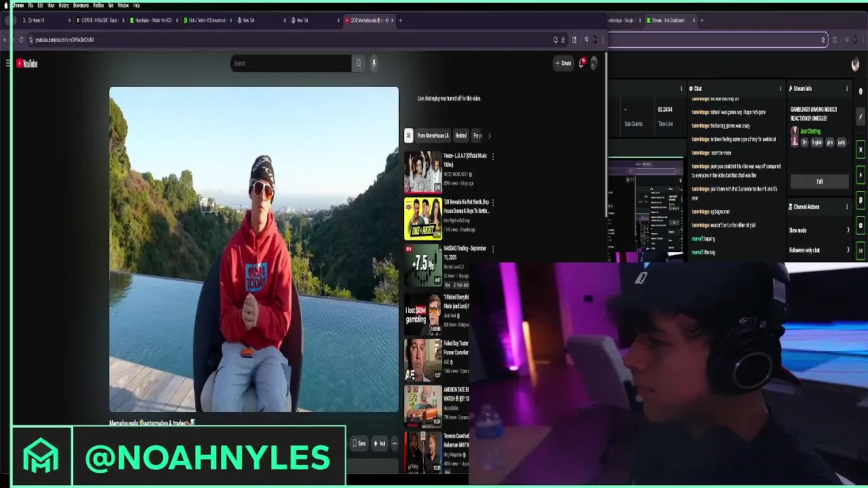Go back in the YouTube window

tap(5, 39)
